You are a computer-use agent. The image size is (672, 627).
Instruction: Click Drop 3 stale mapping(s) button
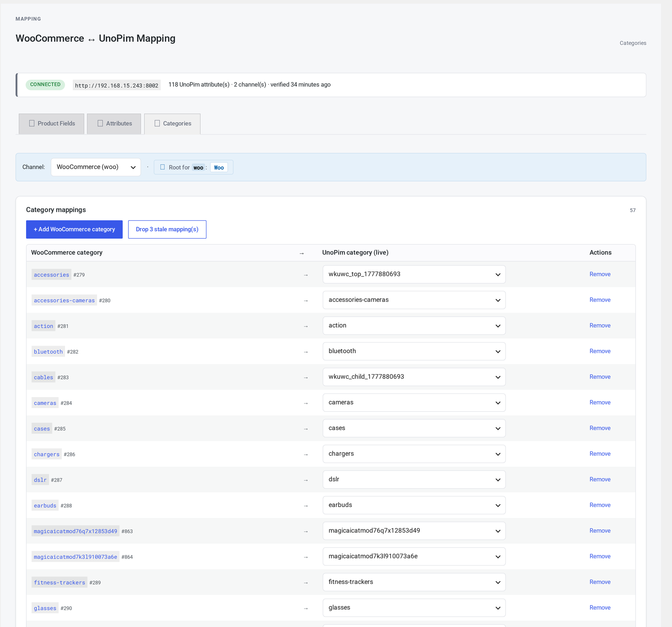click(x=167, y=229)
